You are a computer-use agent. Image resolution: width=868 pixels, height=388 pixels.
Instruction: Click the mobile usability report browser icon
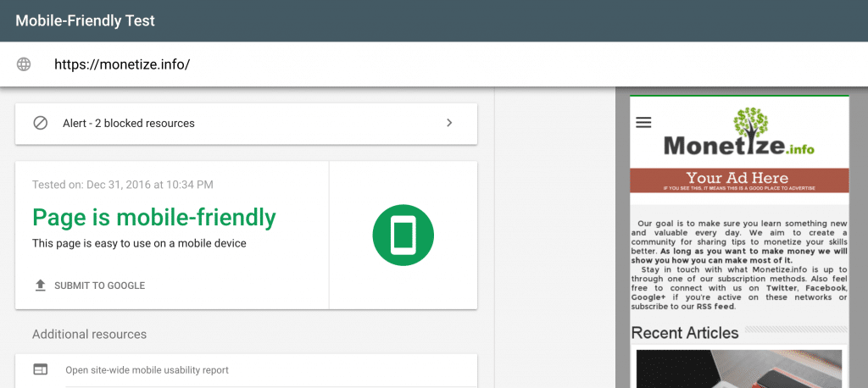click(x=41, y=369)
